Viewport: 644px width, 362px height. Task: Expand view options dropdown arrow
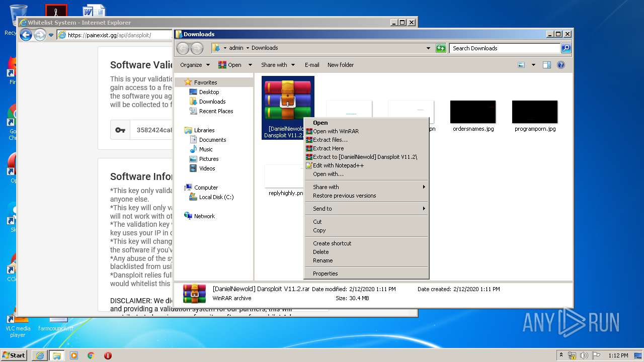pyautogui.click(x=533, y=65)
